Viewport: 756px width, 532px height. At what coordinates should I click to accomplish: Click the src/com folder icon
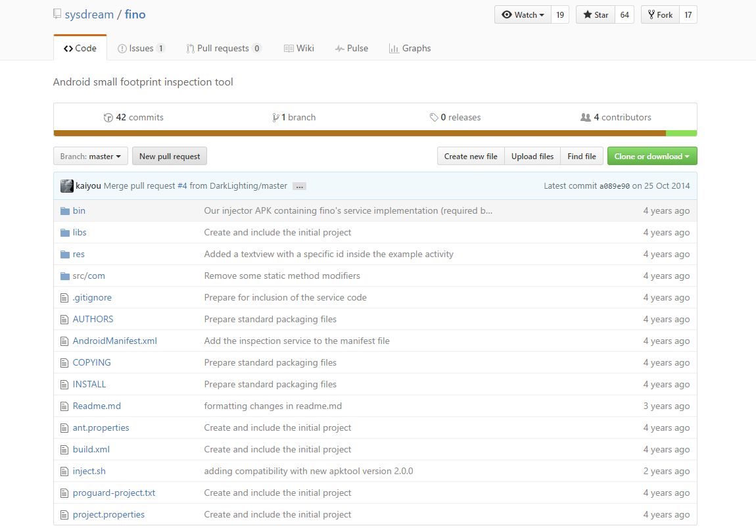[x=65, y=276]
